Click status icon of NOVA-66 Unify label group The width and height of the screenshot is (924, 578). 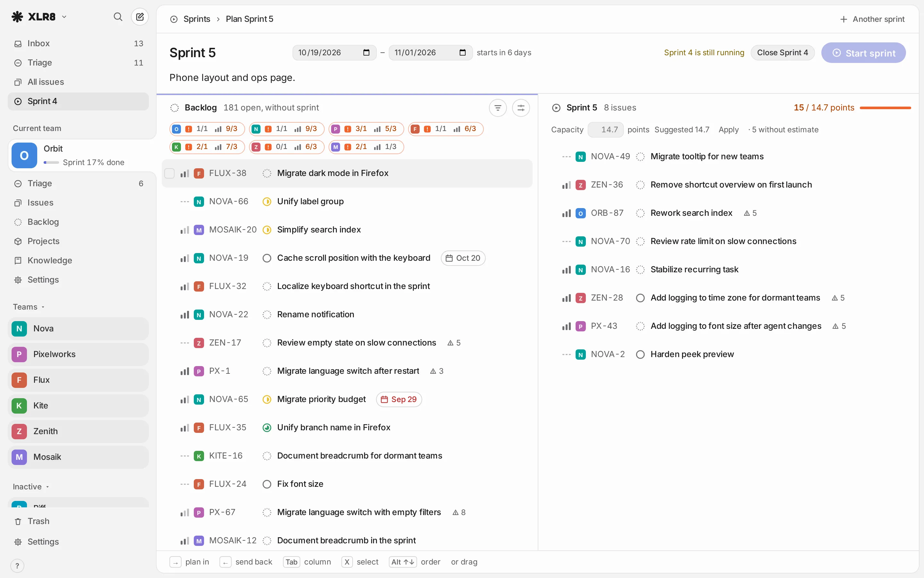click(x=267, y=201)
